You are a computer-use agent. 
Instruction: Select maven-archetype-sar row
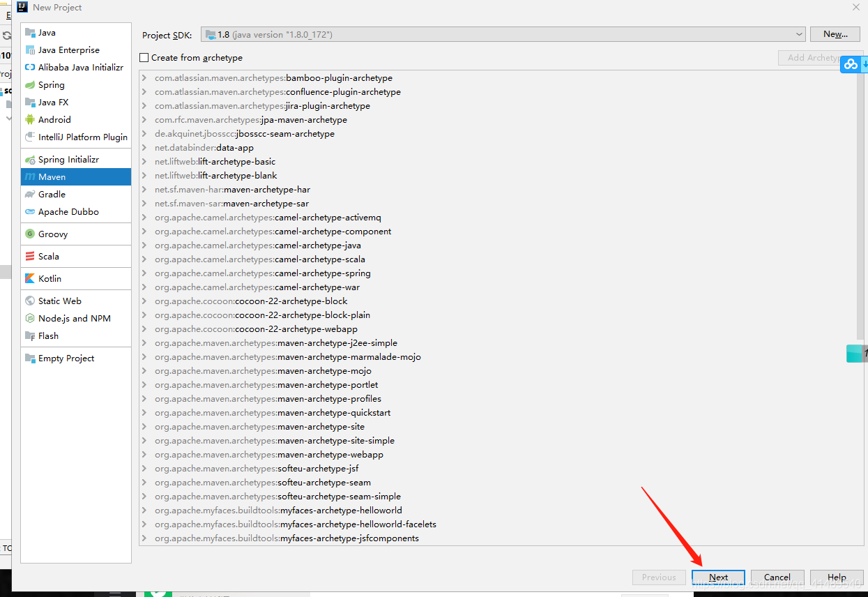498,204
